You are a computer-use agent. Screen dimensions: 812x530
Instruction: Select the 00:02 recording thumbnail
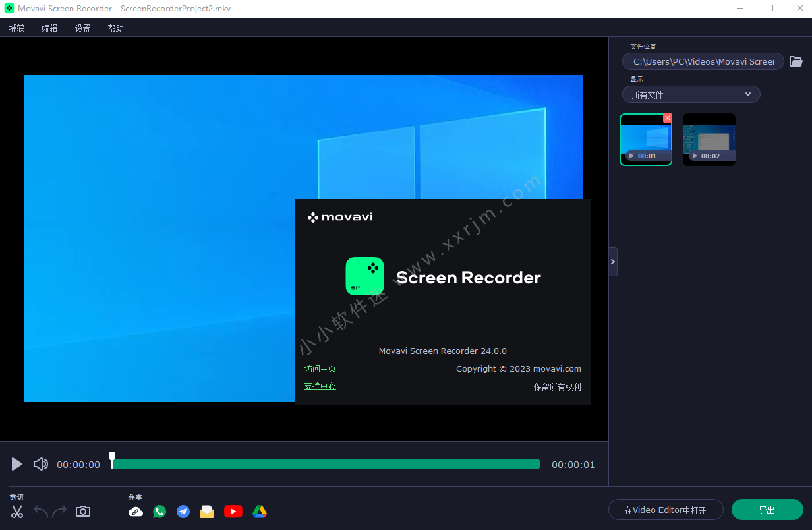point(709,140)
